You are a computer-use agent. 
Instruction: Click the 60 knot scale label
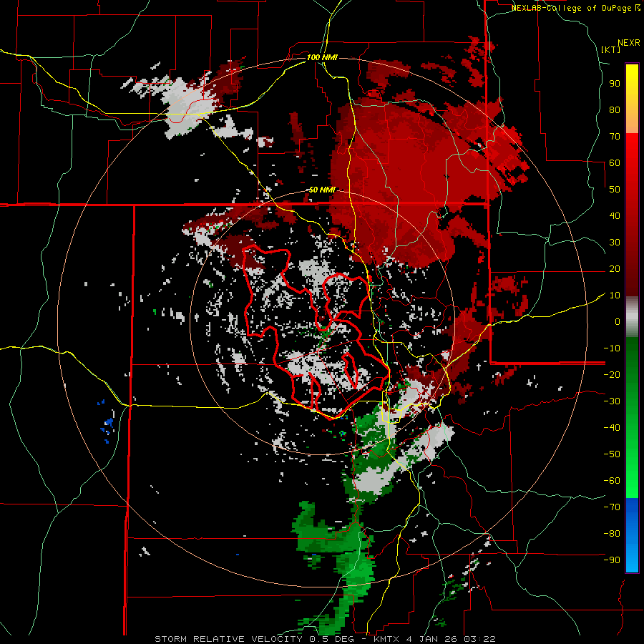pyautogui.click(x=615, y=162)
